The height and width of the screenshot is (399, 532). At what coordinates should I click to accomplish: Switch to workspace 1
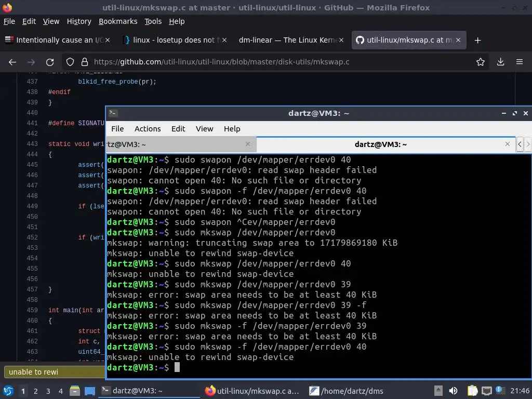click(23, 391)
